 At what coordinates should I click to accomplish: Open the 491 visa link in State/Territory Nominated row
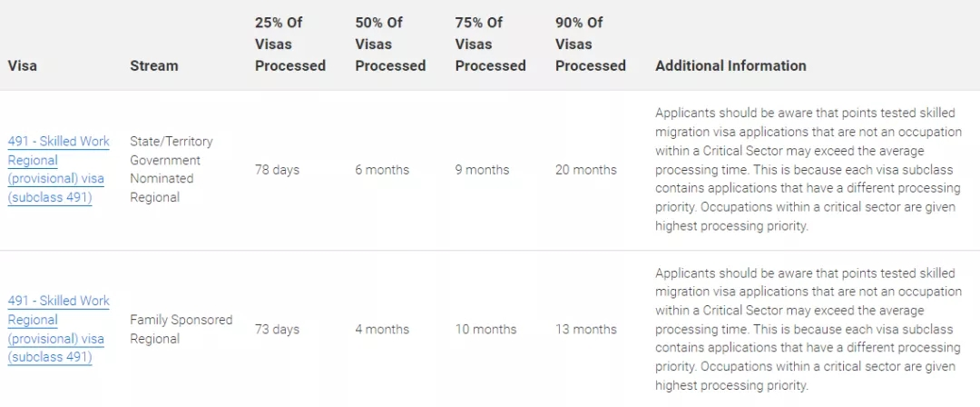pyautogui.click(x=58, y=170)
